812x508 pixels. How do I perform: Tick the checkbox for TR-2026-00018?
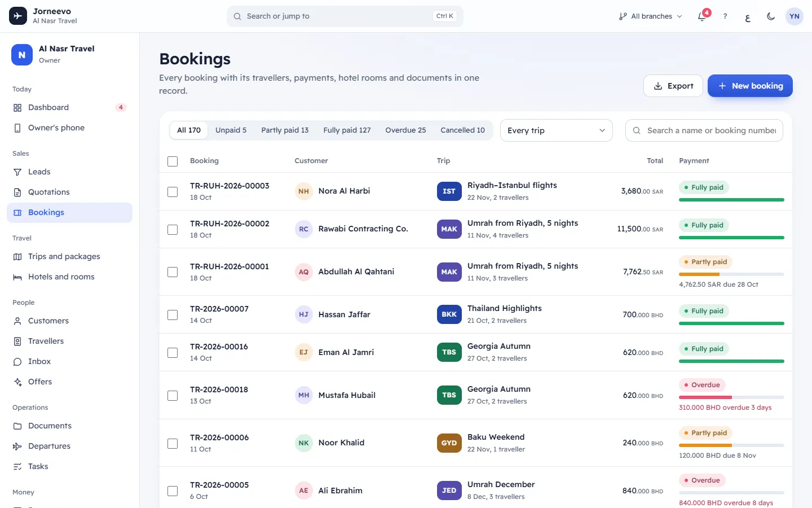click(173, 396)
